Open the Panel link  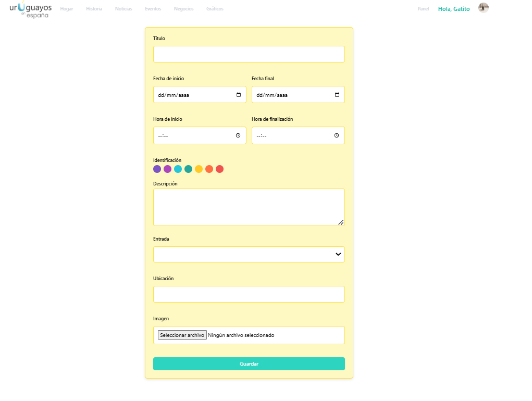(x=423, y=9)
